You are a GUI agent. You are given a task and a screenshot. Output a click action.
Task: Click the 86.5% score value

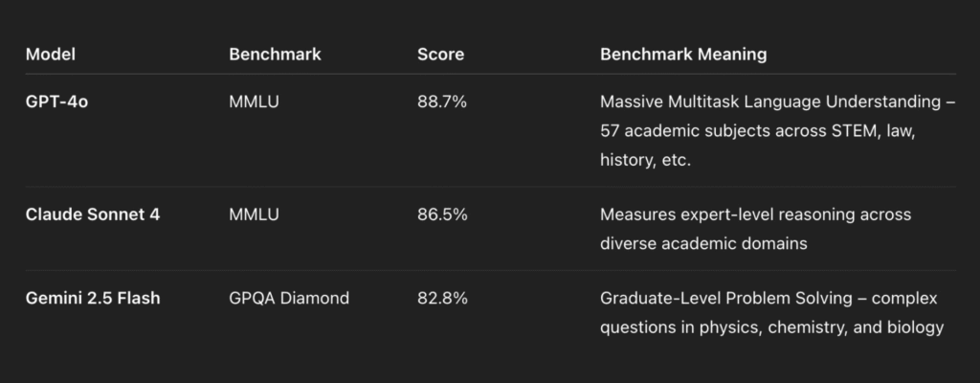[442, 214]
